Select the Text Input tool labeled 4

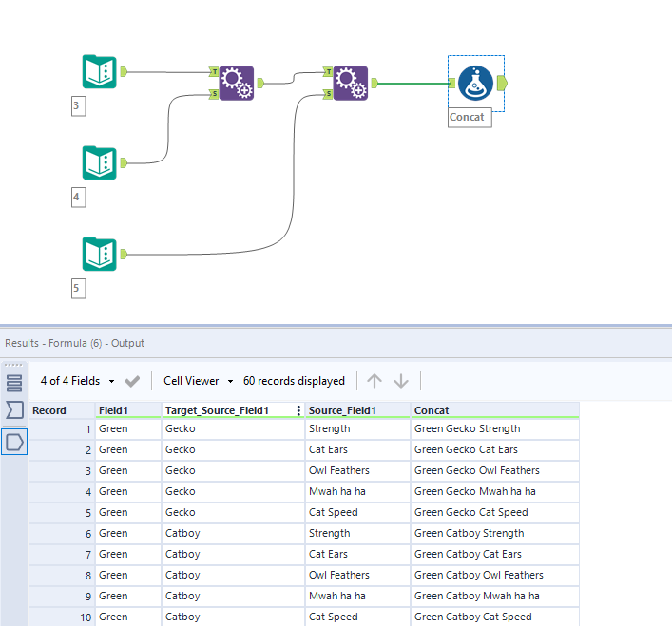click(99, 163)
